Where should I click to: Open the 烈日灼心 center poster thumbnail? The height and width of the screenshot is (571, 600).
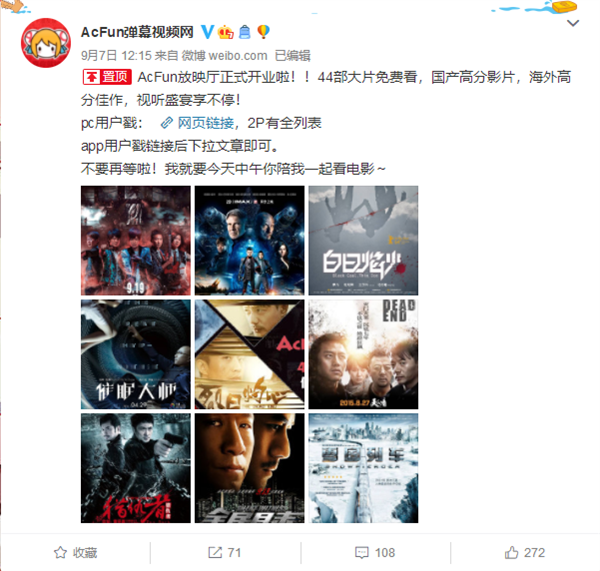249,354
